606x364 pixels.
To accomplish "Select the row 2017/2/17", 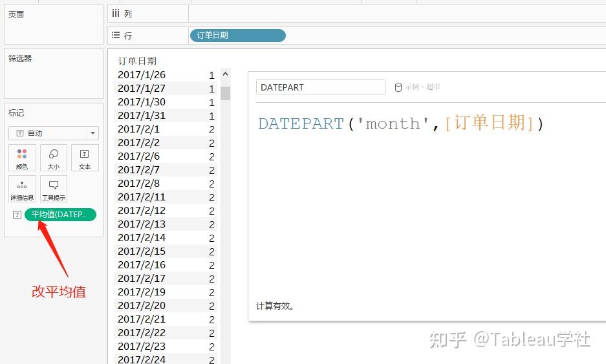I will [166, 278].
